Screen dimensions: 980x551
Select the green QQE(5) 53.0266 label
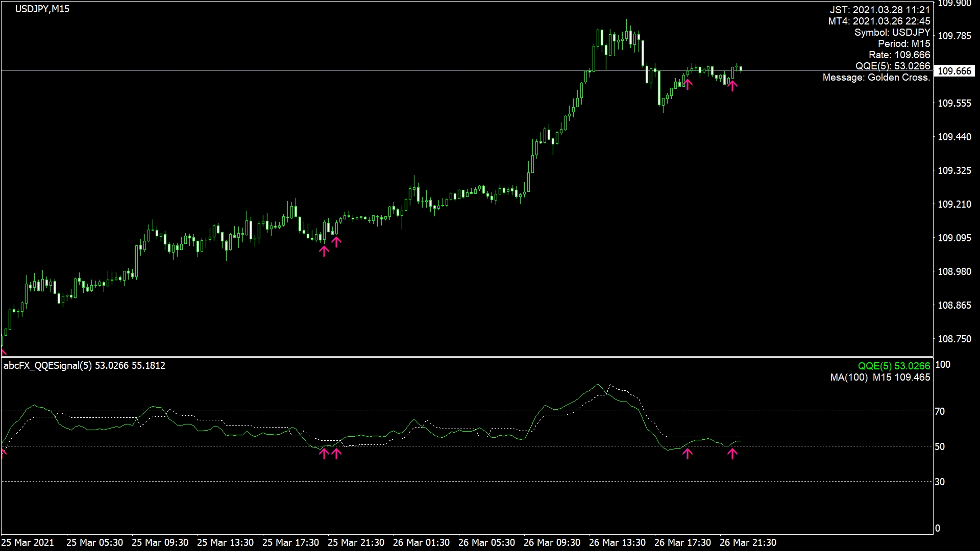894,366
